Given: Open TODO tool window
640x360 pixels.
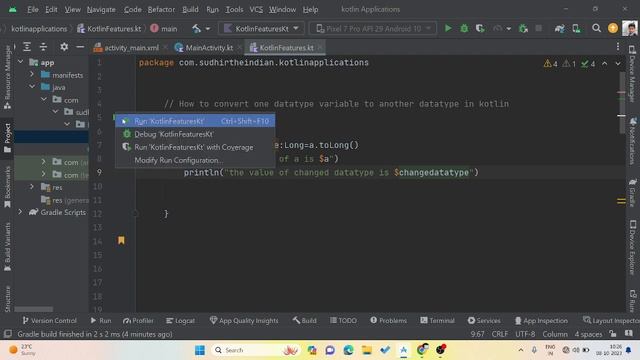Looking at the screenshot, I should (x=343, y=320).
